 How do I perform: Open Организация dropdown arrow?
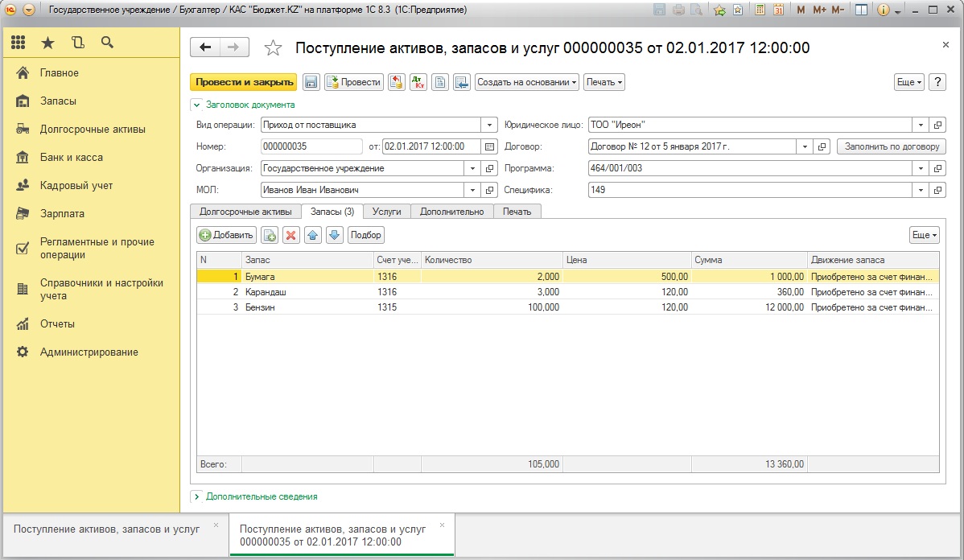[x=472, y=168]
